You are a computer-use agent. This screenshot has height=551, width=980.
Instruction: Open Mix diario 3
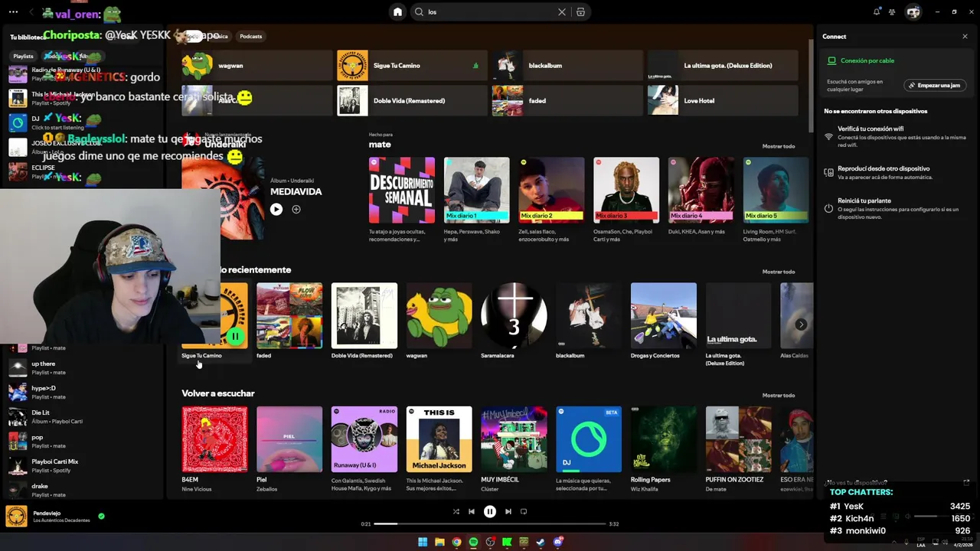626,200
